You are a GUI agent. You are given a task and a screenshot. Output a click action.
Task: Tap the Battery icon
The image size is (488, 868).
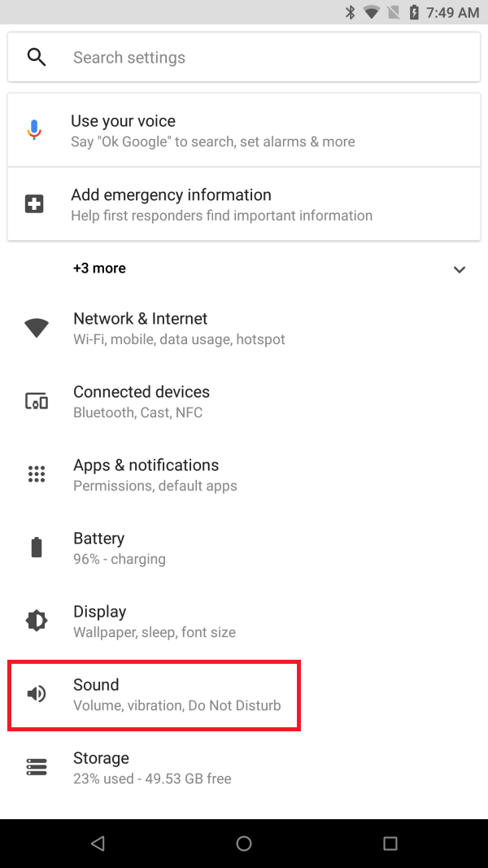pyautogui.click(x=37, y=547)
